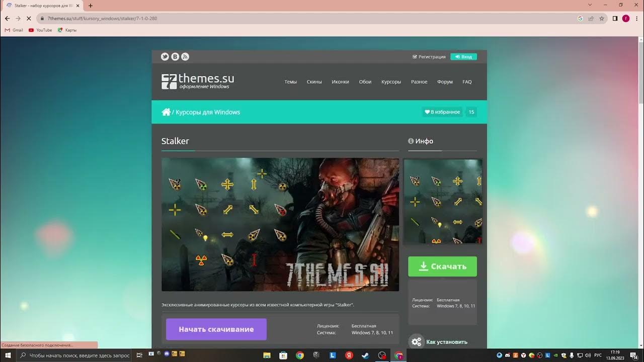The height and width of the screenshot is (362, 644).
Task: Open a new browser tab
Action: click(90, 6)
